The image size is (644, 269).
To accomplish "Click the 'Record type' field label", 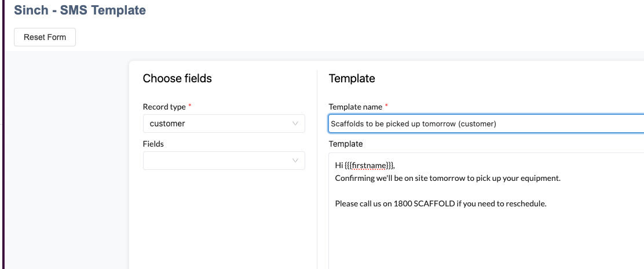I will 164,107.
